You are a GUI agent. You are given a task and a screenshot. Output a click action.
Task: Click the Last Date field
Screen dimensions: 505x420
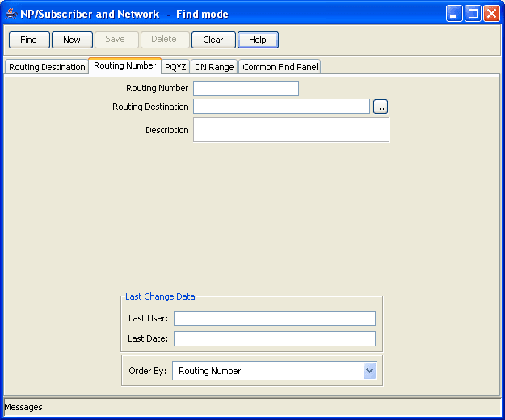[275, 339]
